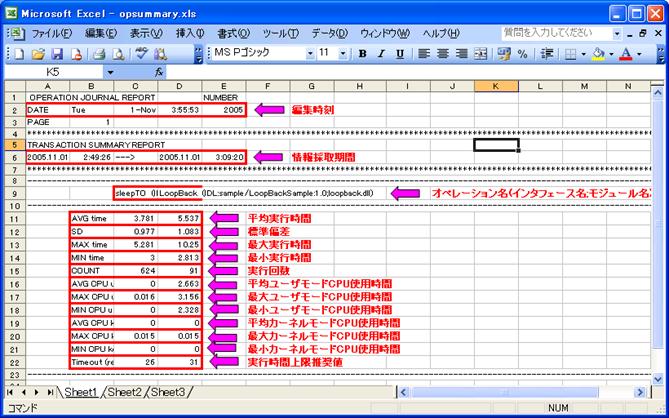
Task: Open the font color dropdown arrow
Action: click(x=639, y=54)
